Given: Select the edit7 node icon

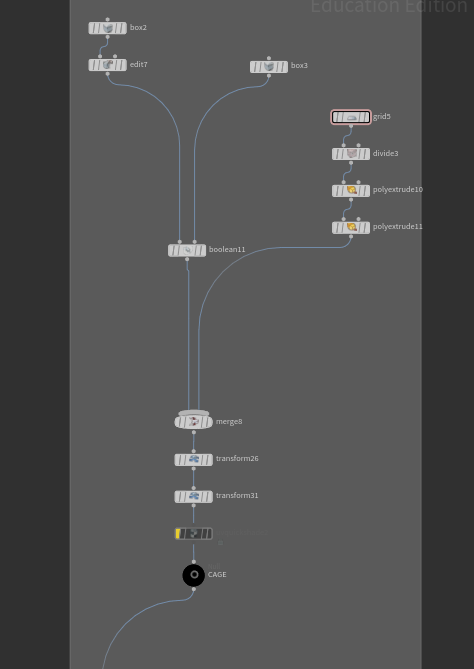Looking at the screenshot, I should (108, 65).
